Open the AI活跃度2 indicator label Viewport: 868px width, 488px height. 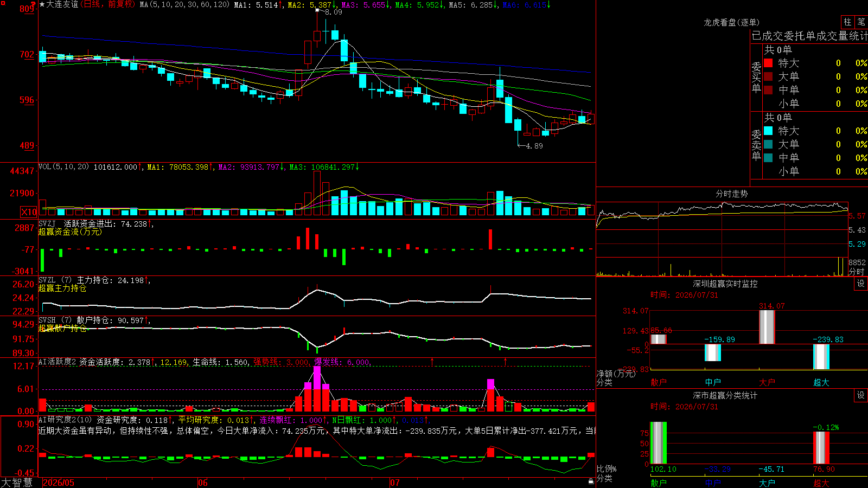(58, 362)
